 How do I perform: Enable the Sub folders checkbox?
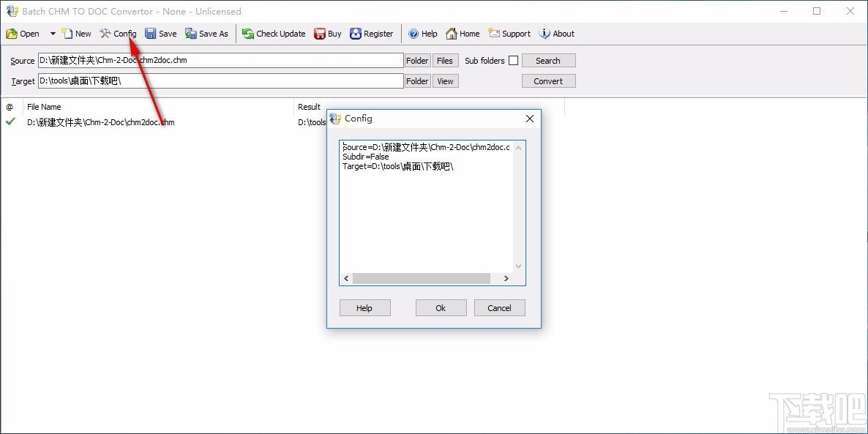[513, 60]
